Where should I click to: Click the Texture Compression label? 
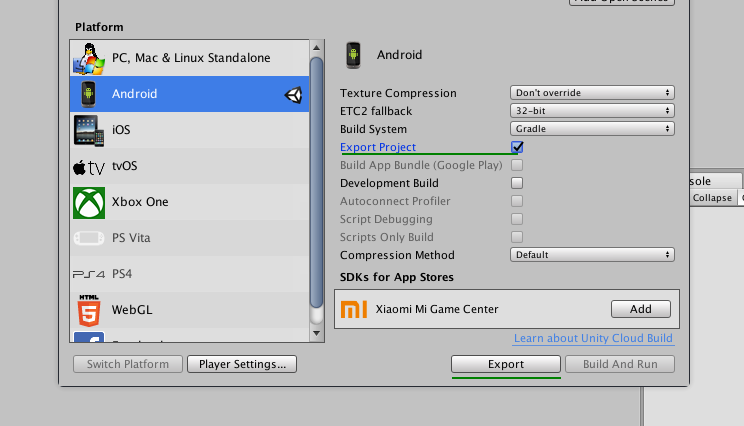(x=398, y=93)
